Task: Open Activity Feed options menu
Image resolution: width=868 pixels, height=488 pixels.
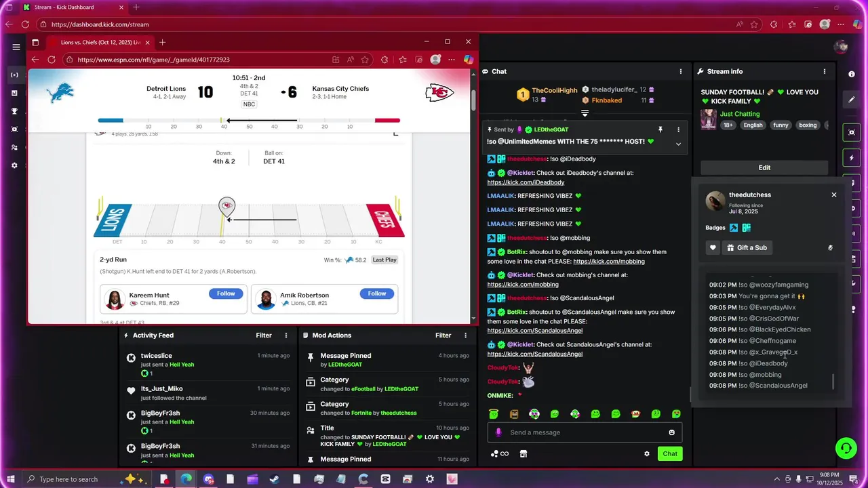Action: pos(286,335)
